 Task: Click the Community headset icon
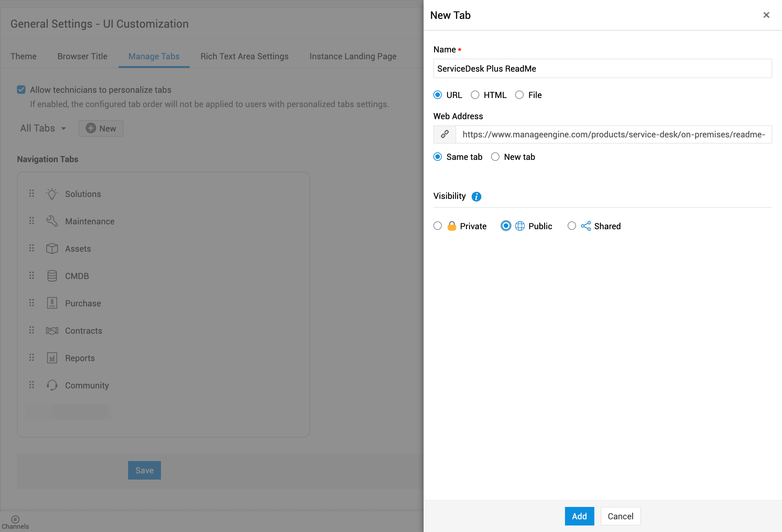coord(52,385)
